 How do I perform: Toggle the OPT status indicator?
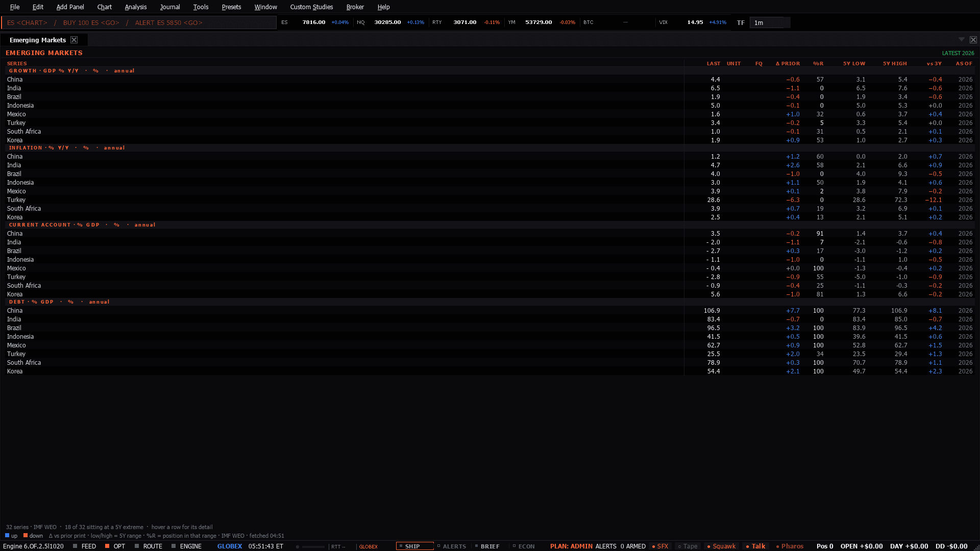115,546
